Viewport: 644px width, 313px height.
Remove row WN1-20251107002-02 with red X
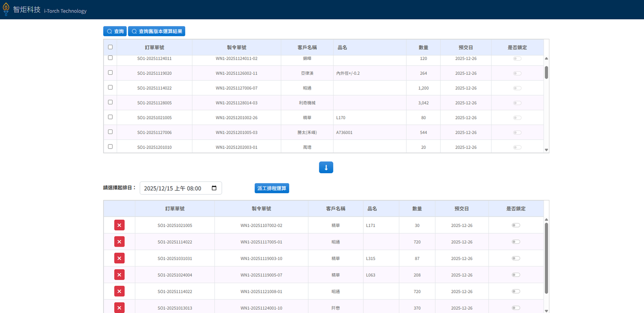pos(119,225)
